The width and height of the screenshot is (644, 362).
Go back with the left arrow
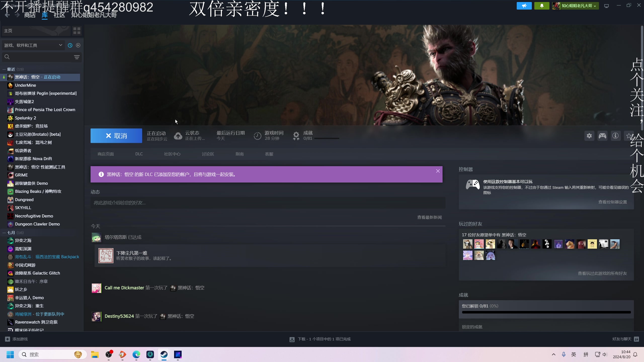click(x=7, y=15)
